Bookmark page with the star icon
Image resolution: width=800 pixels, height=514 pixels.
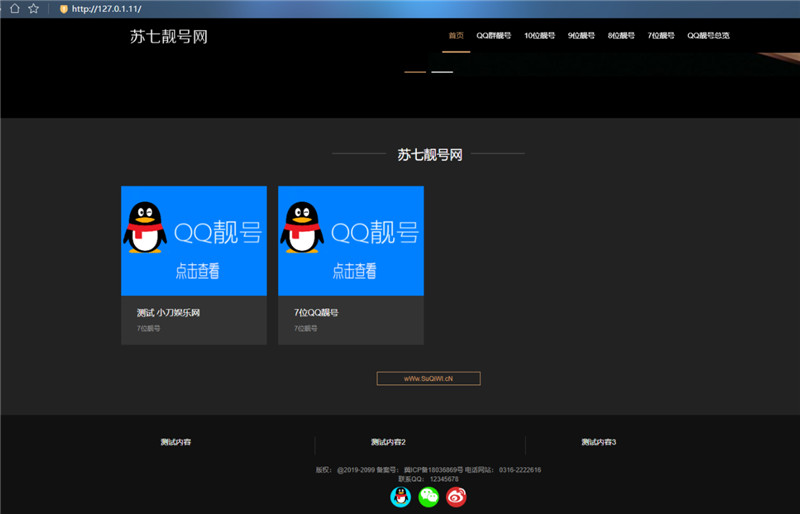tap(34, 8)
